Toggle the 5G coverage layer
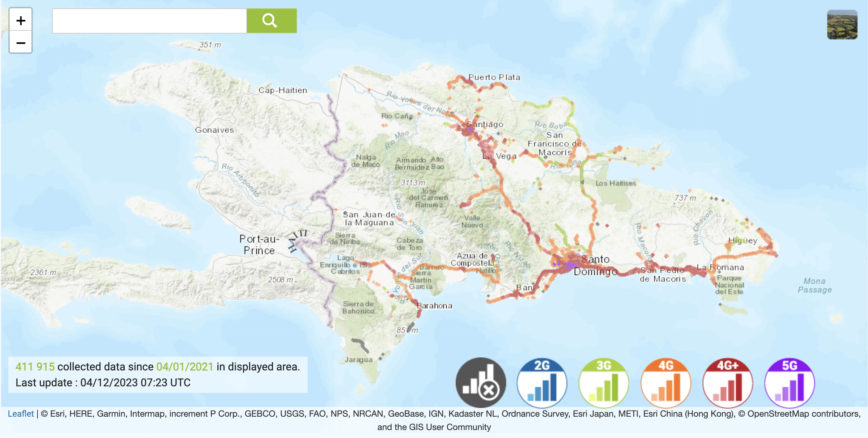 [789, 383]
